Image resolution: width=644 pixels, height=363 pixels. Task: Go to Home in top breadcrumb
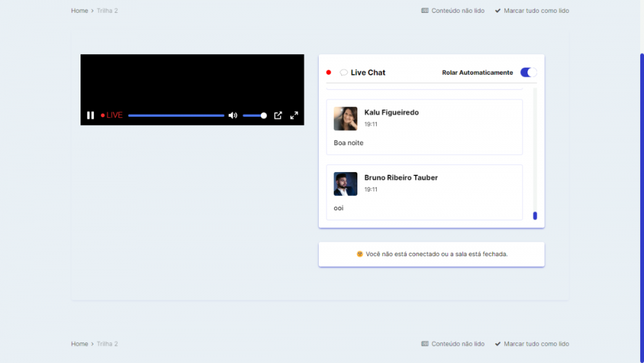[79, 11]
